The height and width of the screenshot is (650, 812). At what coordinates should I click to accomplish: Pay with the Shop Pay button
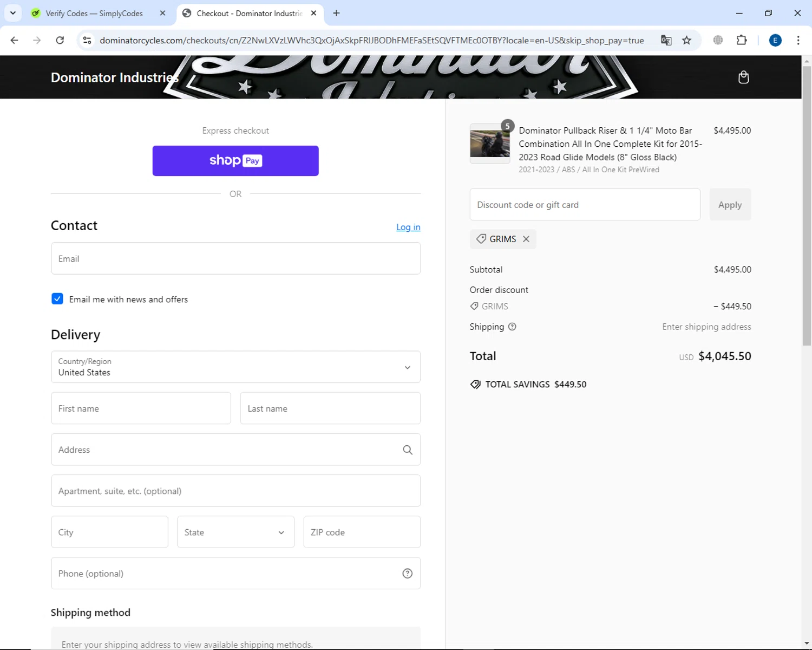235,161
